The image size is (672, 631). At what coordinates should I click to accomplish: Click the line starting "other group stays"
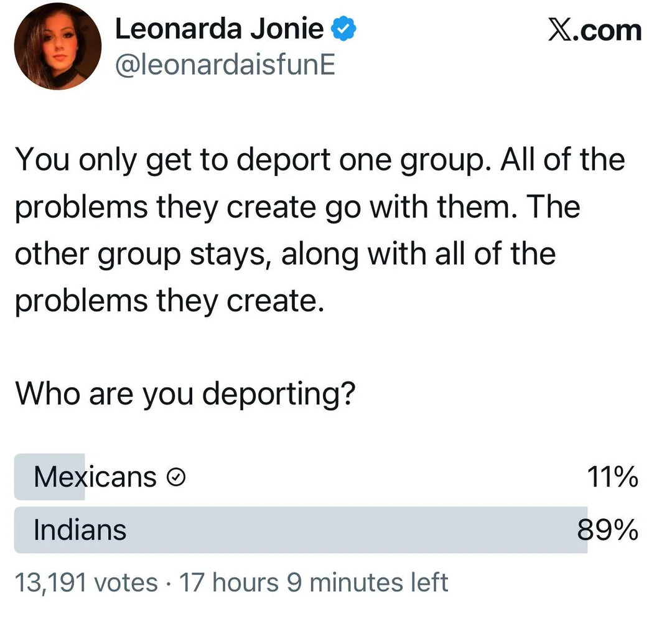[x=285, y=254]
